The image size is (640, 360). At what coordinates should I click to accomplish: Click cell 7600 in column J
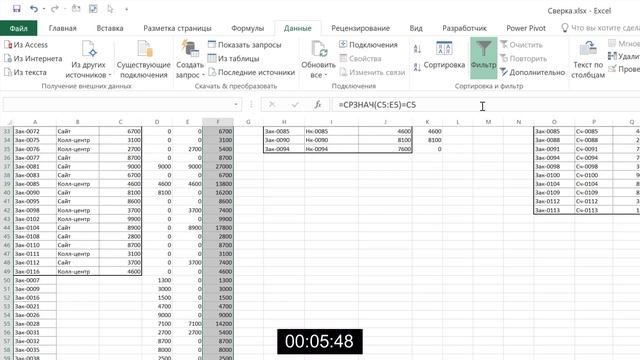[385, 149]
